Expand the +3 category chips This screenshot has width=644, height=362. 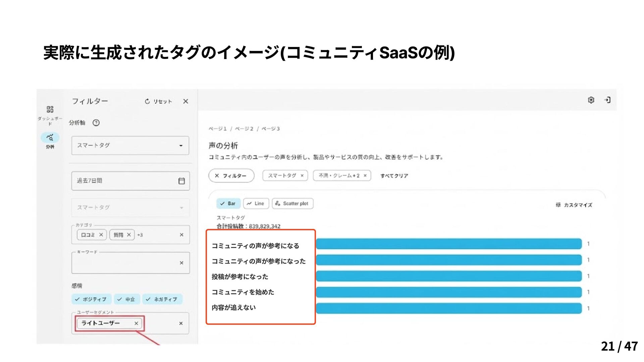tap(140, 235)
